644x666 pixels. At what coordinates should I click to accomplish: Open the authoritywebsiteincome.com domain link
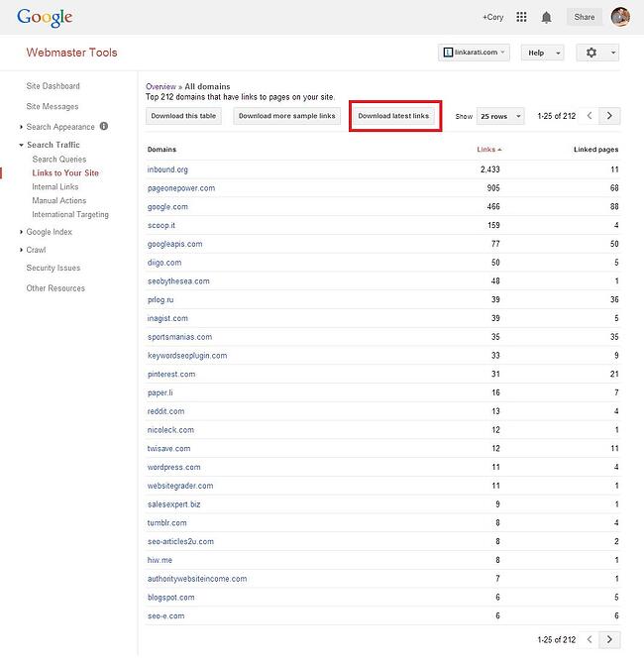197,579
